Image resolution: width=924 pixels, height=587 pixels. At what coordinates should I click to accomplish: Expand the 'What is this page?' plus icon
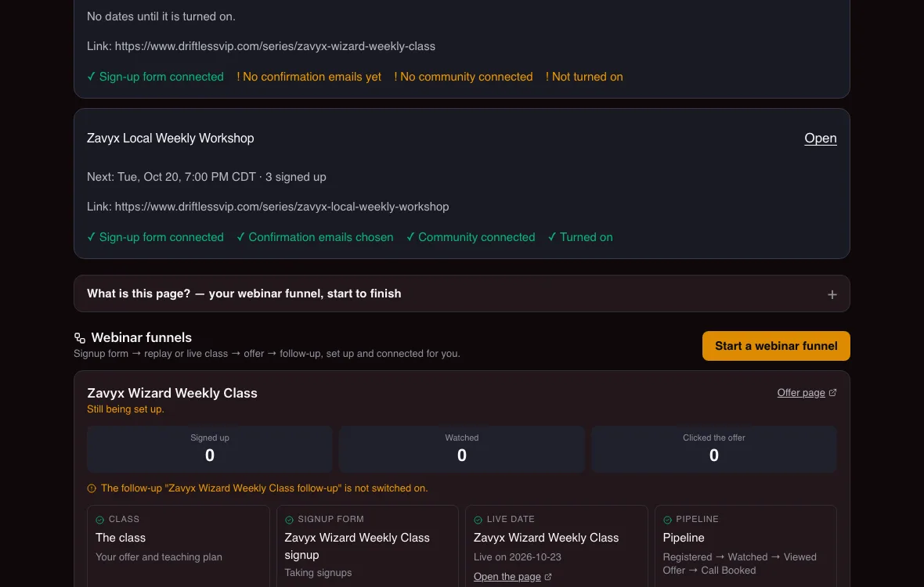[x=832, y=294]
